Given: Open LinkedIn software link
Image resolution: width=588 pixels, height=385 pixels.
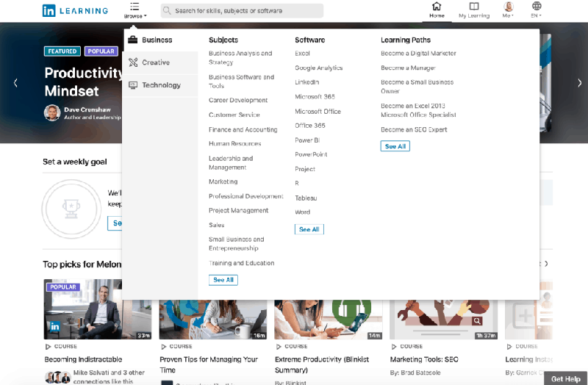Looking at the screenshot, I should click(306, 82).
